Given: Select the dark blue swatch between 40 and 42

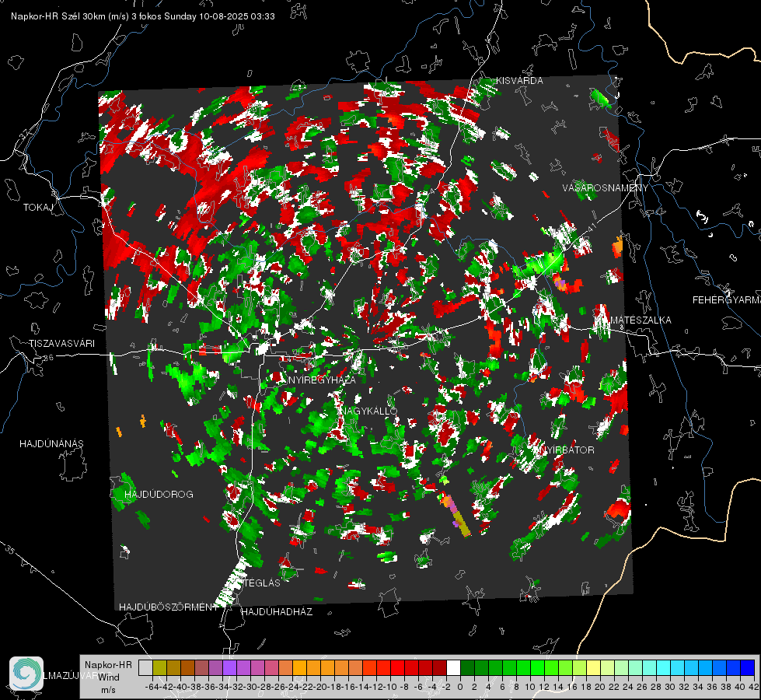Looking at the screenshot, I should [748, 668].
